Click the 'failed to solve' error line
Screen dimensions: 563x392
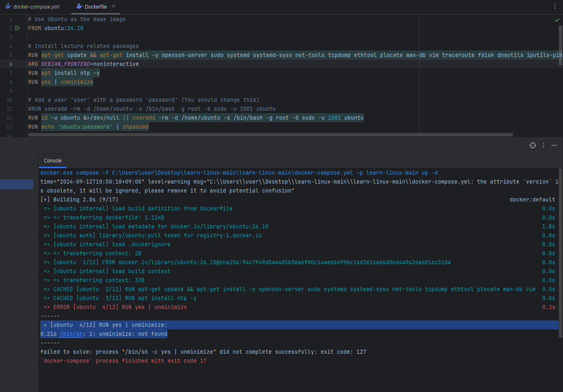click(x=203, y=352)
